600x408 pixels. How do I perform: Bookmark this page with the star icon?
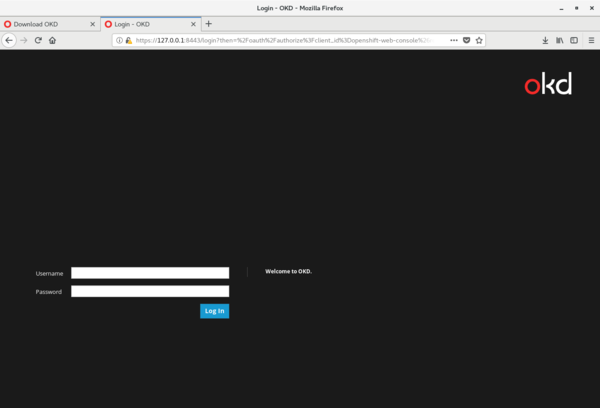480,40
